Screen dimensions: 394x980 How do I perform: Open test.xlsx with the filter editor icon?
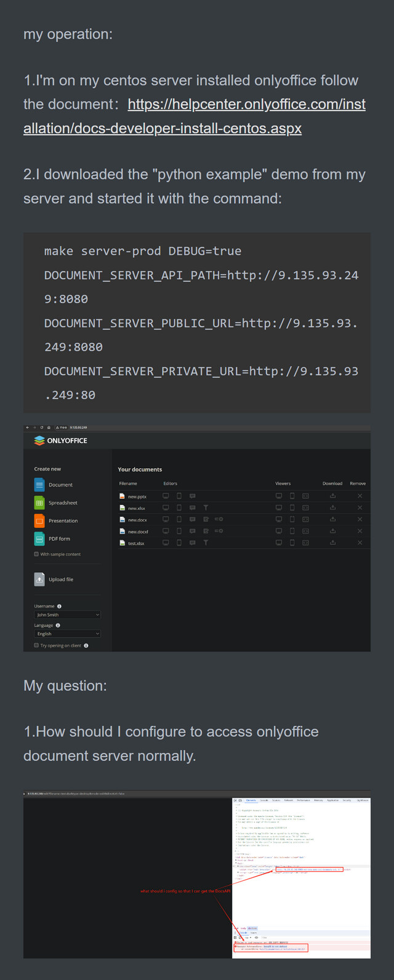(206, 543)
